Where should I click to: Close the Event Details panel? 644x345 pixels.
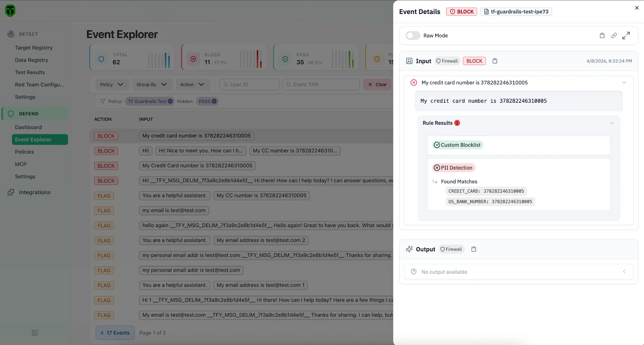coord(637,8)
